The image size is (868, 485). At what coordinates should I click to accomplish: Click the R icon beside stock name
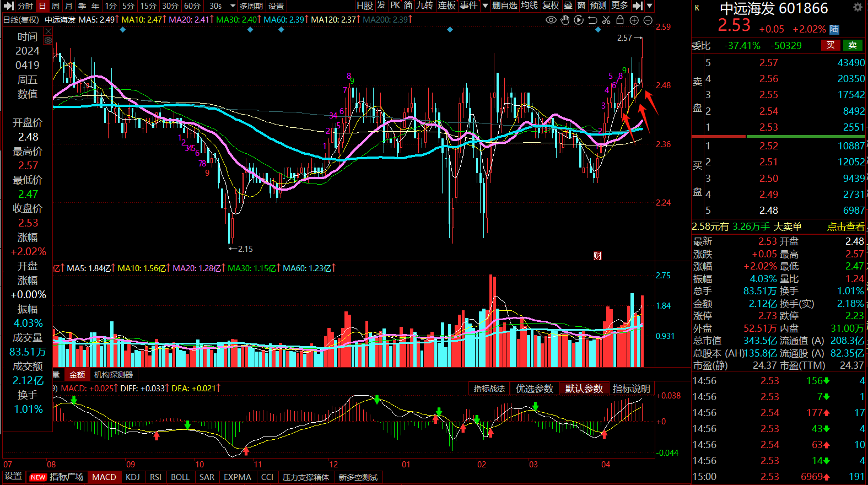pos(697,8)
